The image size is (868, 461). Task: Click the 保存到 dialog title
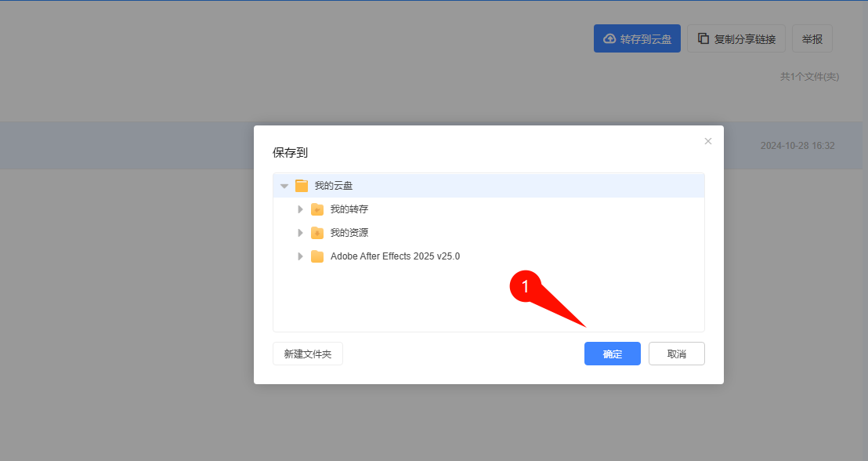click(x=290, y=152)
